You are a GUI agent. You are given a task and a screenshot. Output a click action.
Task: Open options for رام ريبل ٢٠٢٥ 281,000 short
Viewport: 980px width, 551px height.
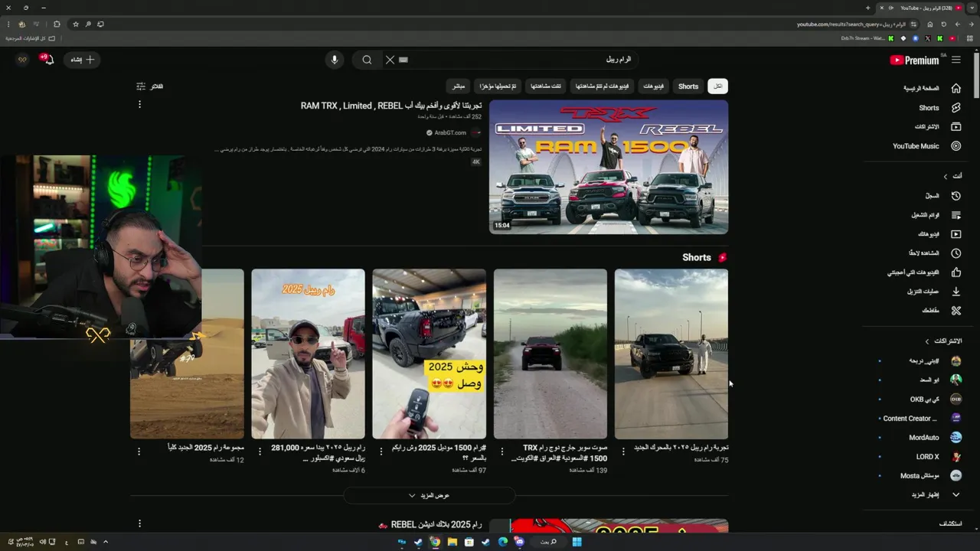[260, 452]
